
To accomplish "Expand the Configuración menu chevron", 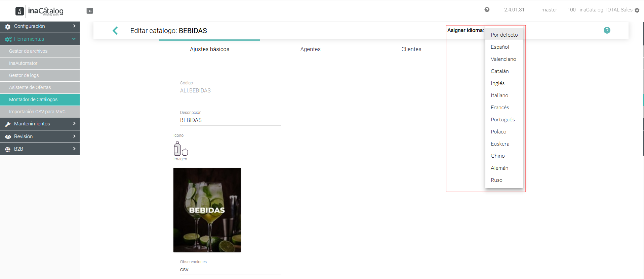I will [74, 26].
